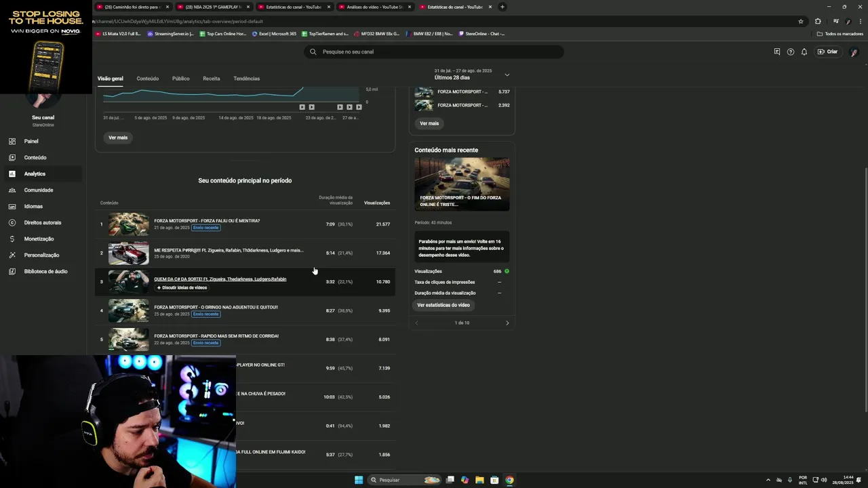Click the Conteúdo mais recente video thumbnail
Image resolution: width=868 pixels, height=488 pixels.
click(462, 184)
